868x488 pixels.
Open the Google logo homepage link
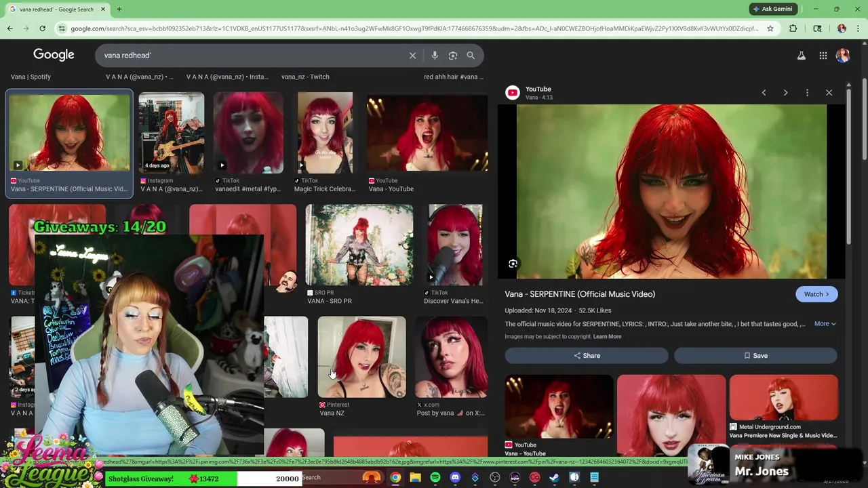[x=54, y=55]
